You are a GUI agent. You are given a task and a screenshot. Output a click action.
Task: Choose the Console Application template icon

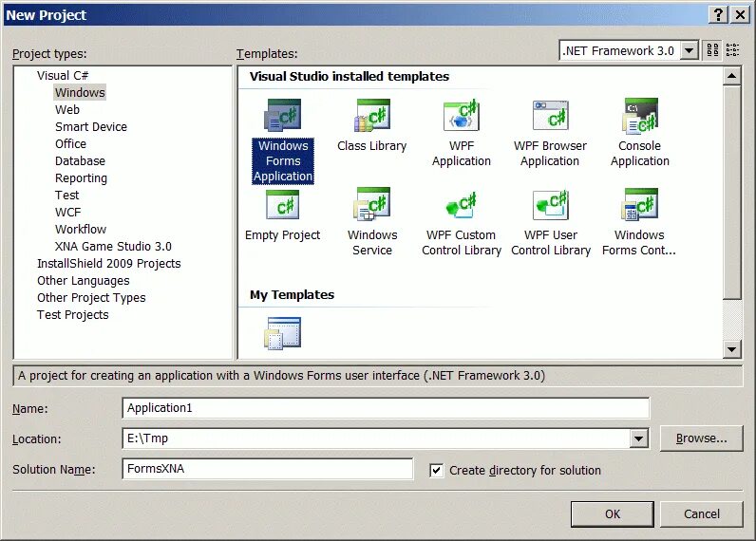pos(639,116)
